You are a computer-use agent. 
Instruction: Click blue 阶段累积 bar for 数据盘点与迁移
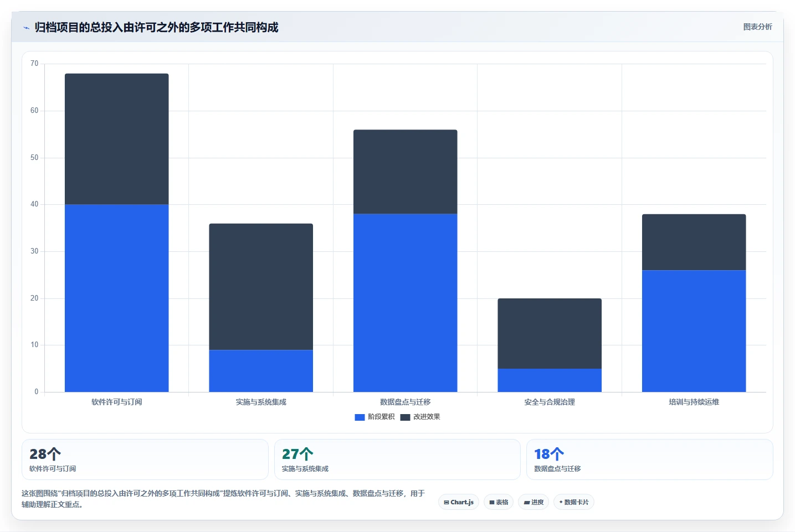(406, 303)
